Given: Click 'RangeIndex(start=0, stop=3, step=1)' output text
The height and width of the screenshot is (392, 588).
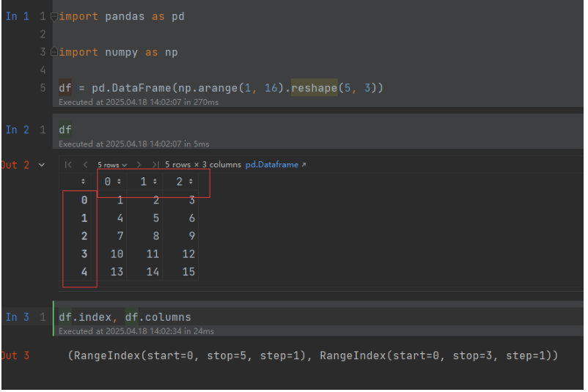Looking at the screenshot, I should tap(437, 355).
